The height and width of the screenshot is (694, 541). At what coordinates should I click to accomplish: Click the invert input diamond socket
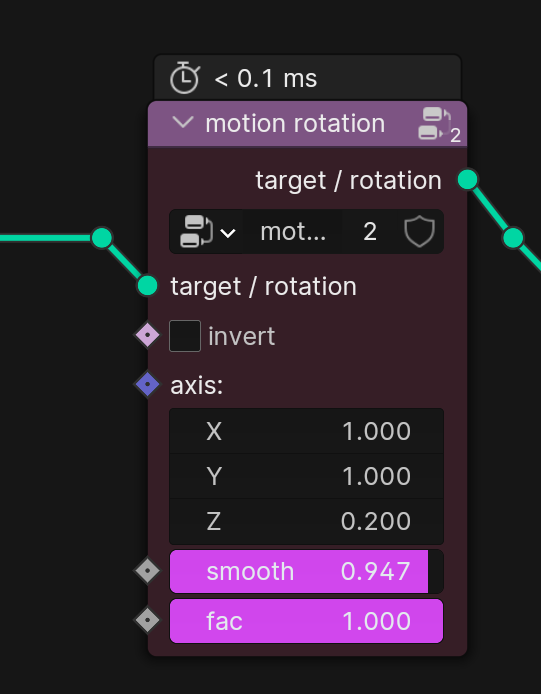tap(147, 335)
